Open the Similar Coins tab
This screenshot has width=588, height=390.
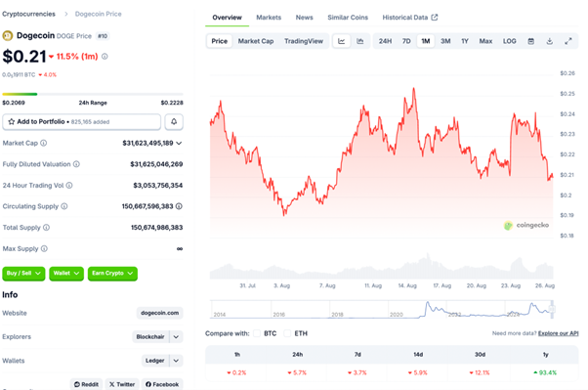348,18
